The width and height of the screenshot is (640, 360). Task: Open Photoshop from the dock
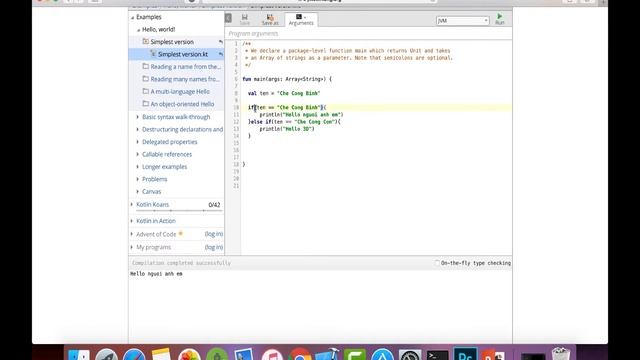[x=465, y=353]
